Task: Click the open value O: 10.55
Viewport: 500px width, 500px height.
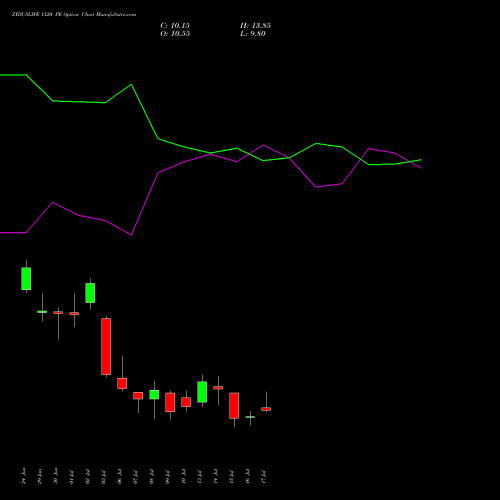Action: point(175,34)
